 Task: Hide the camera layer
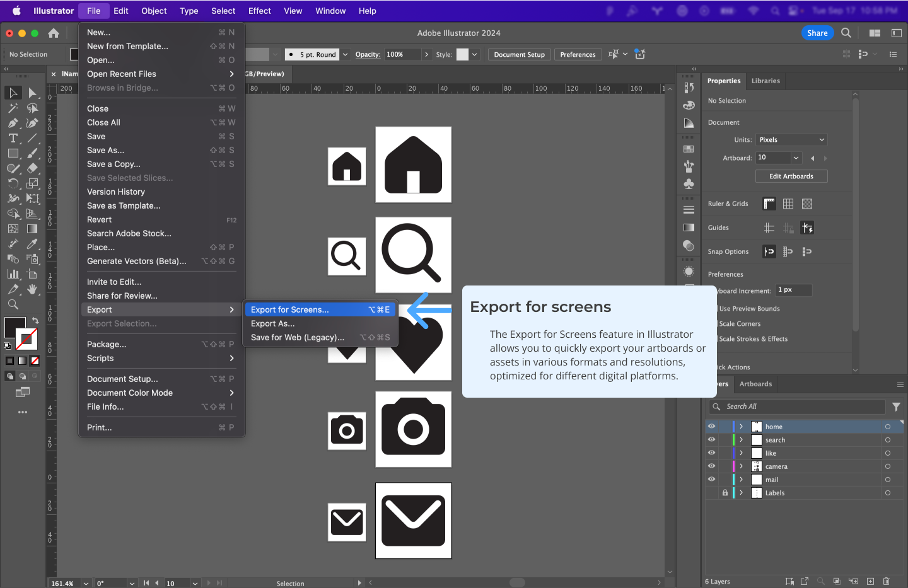point(711,466)
